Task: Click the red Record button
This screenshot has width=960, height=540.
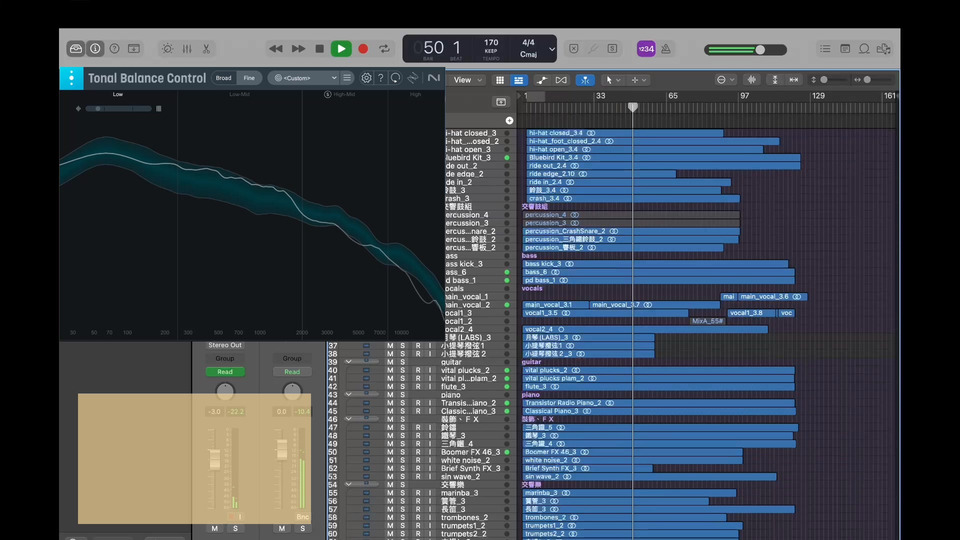Action: pyautogui.click(x=363, y=48)
